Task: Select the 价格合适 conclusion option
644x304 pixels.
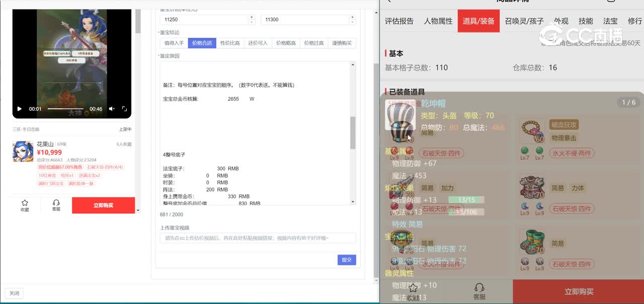Action: [x=202, y=43]
